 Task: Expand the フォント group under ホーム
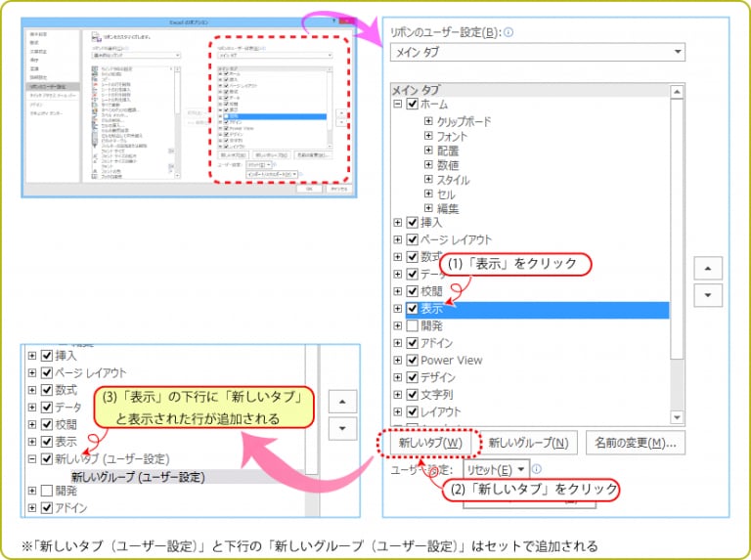428,137
